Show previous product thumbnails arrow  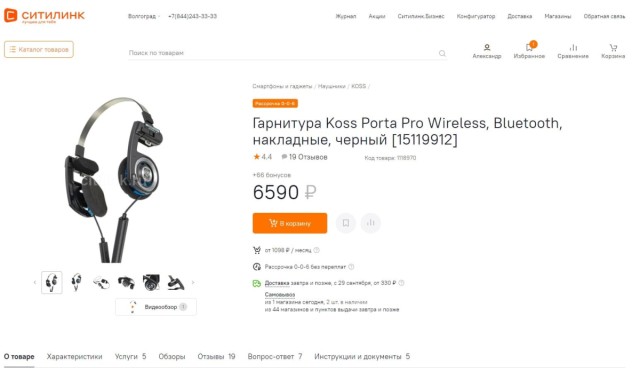pyautogui.click(x=35, y=282)
